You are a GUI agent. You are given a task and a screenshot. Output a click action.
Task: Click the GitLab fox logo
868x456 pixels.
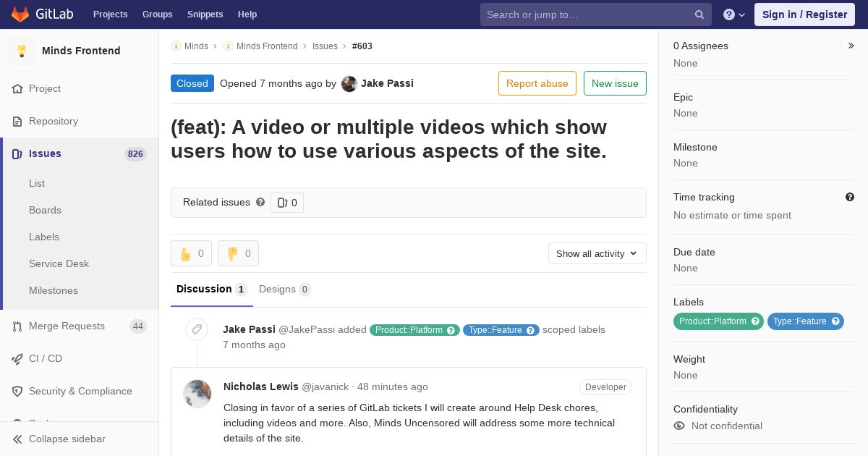click(x=20, y=14)
